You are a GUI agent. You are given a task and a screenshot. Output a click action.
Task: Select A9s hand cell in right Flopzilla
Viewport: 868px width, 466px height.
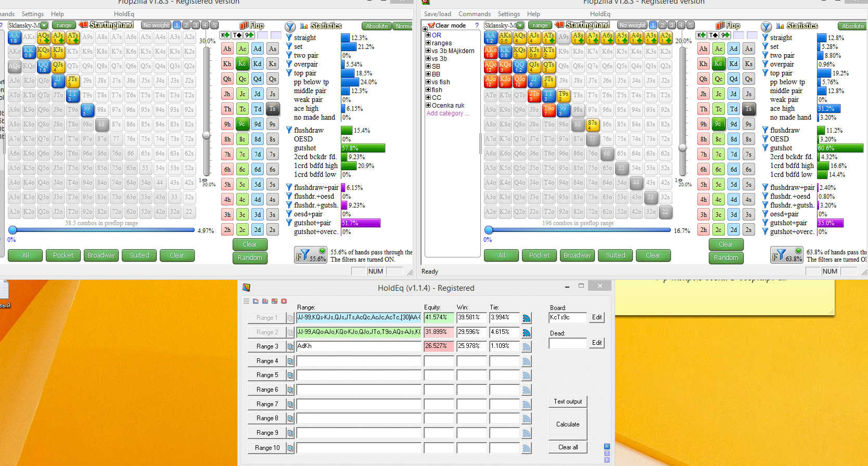click(x=564, y=37)
